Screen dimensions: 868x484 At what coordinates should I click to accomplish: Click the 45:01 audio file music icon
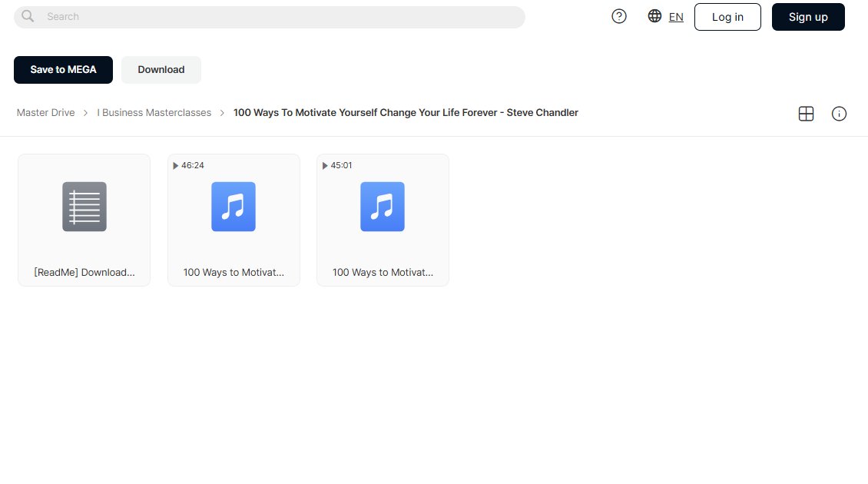(383, 207)
